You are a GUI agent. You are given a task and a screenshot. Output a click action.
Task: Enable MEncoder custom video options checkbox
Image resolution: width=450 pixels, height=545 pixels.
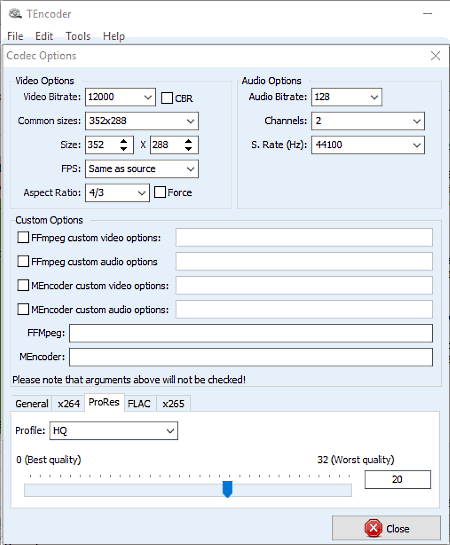23,285
